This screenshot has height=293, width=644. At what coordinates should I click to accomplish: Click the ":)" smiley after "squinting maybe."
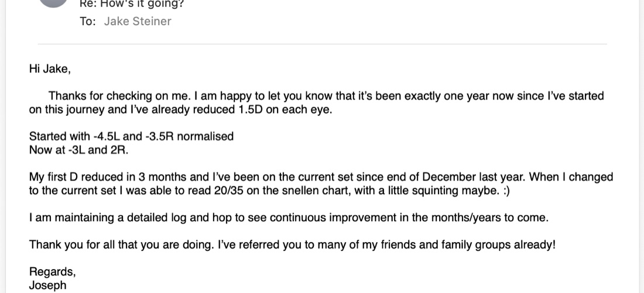505,191
